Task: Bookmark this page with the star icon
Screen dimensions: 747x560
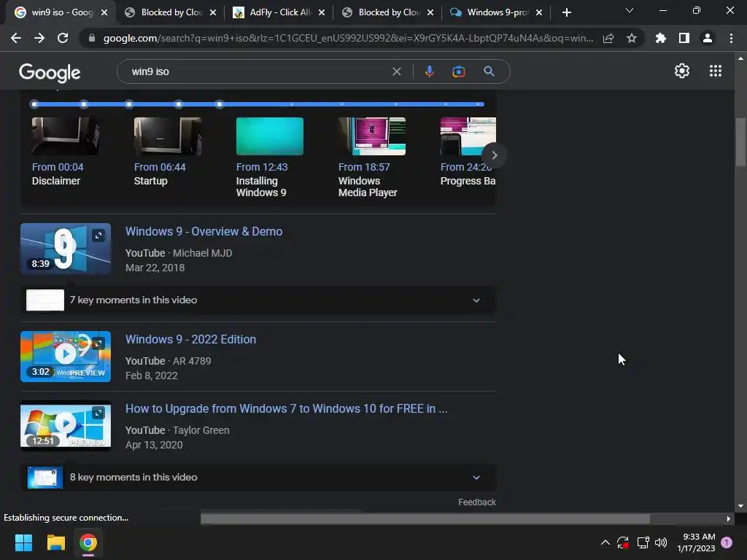Action: tap(632, 38)
